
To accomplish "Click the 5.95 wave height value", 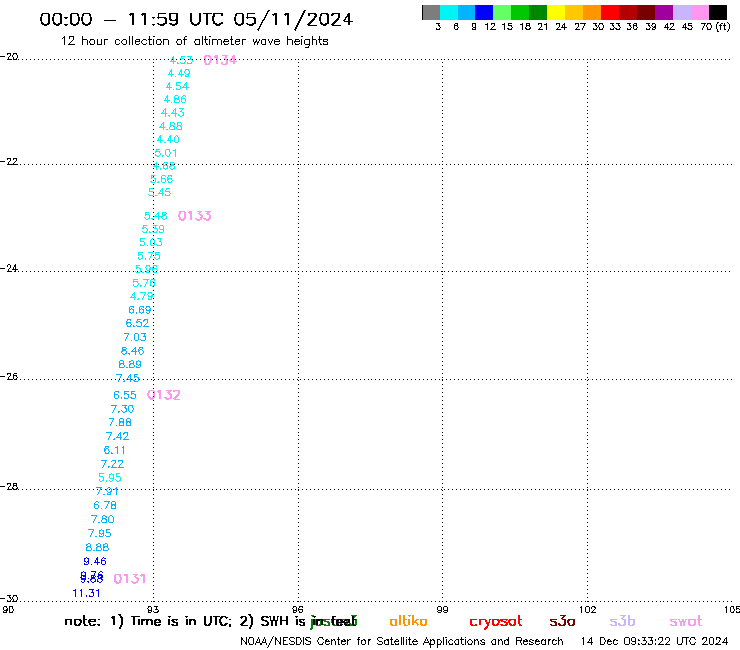I will (x=110, y=477).
